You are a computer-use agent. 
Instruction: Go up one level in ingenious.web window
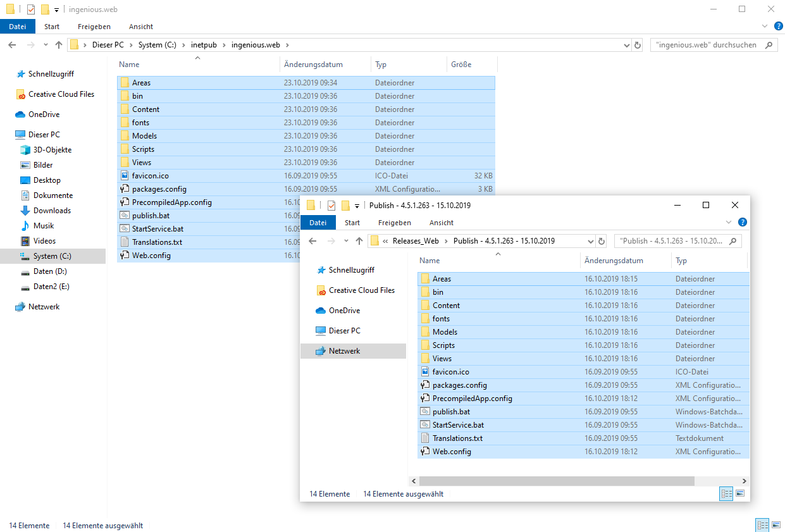(x=59, y=45)
